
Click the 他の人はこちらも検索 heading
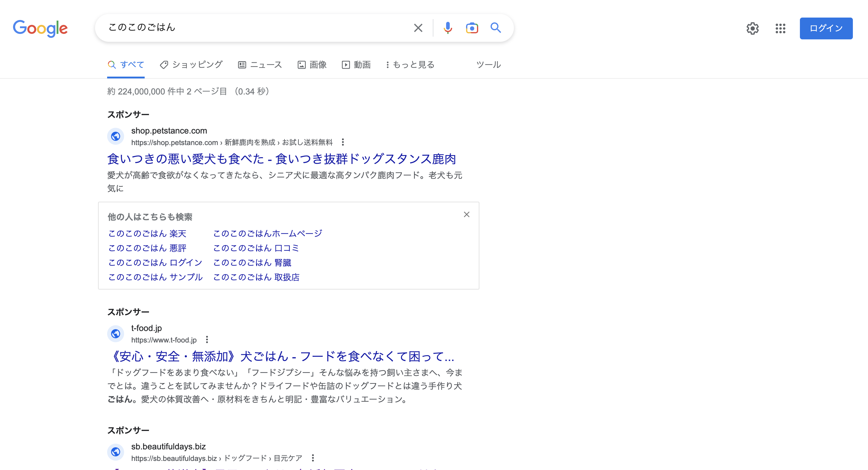[x=150, y=217]
